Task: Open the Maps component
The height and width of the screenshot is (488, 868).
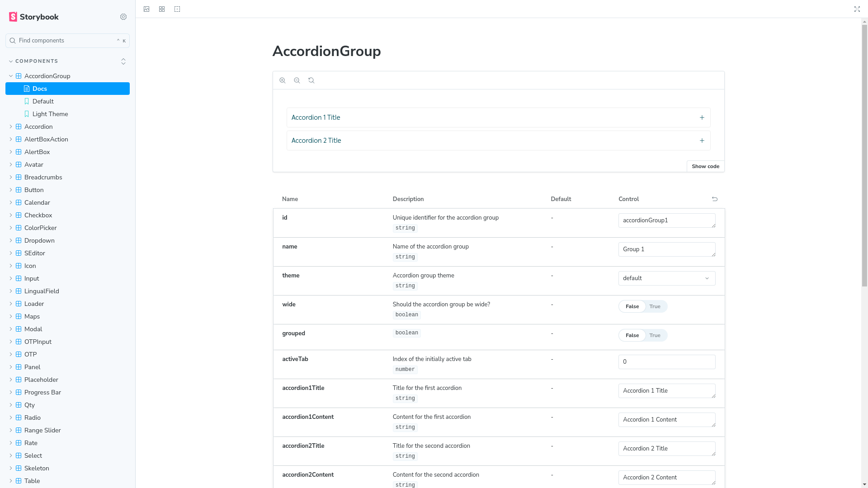Action: 67,316
